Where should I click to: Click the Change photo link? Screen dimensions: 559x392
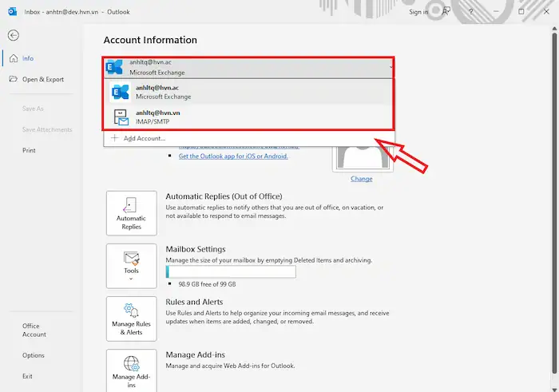coord(362,179)
